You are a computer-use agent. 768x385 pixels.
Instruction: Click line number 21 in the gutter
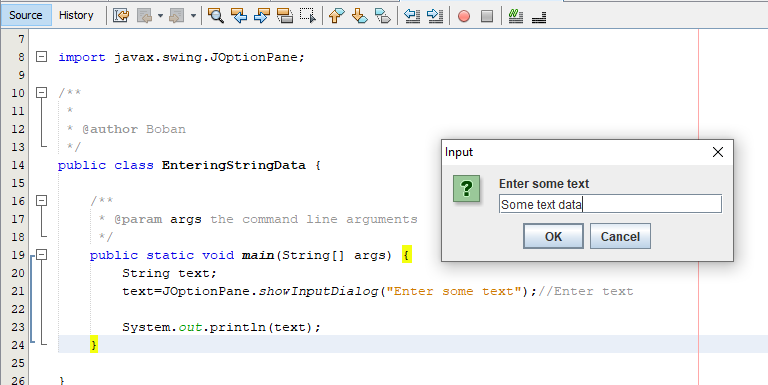pyautogui.click(x=18, y=291)
